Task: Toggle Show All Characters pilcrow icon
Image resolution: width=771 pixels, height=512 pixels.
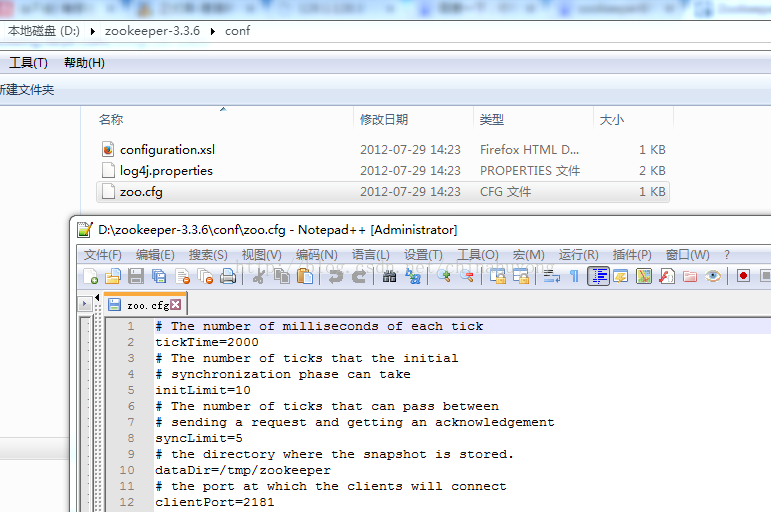Action: click(x=574, y=276)
